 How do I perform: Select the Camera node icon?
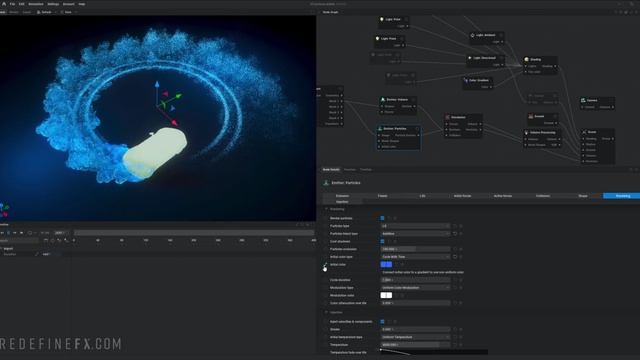583,100
